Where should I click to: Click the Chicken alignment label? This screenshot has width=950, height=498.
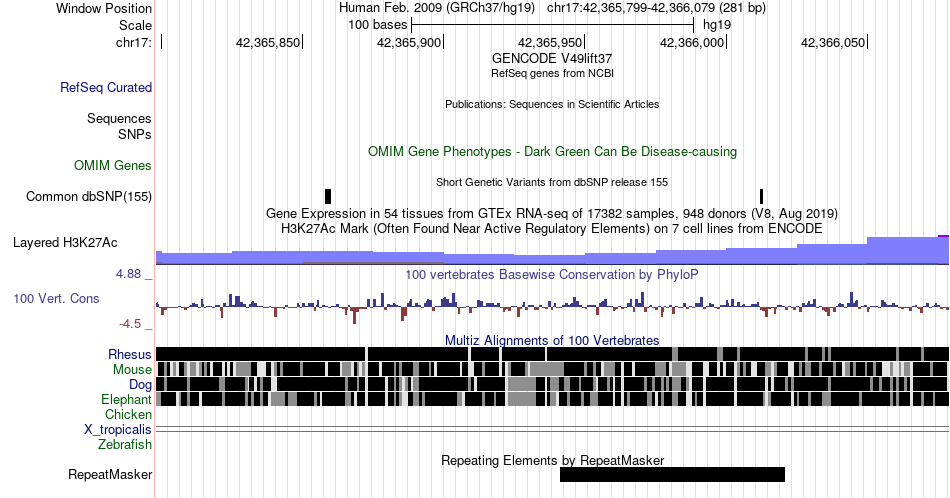click(128, 414)
